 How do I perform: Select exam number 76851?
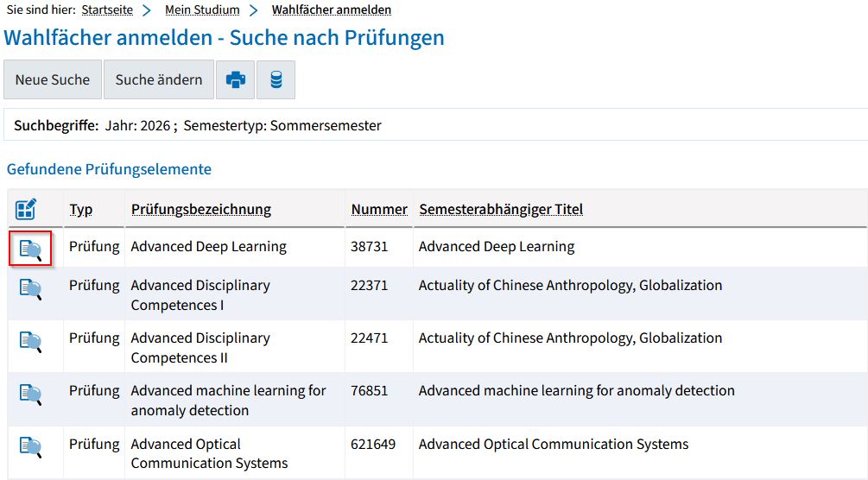click(x=370, y=390)
